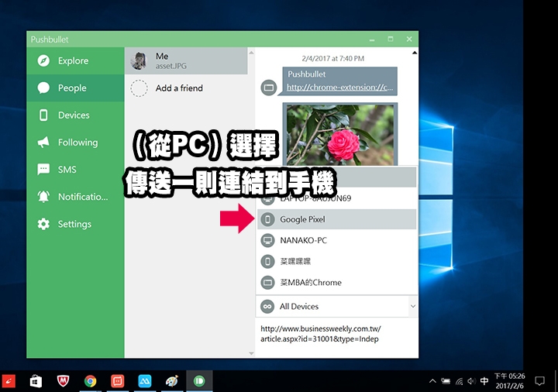The width and height of the screenshot is (558, 392).
Task: Choose NANAKO-PC from device list
Action: [336, 240]
